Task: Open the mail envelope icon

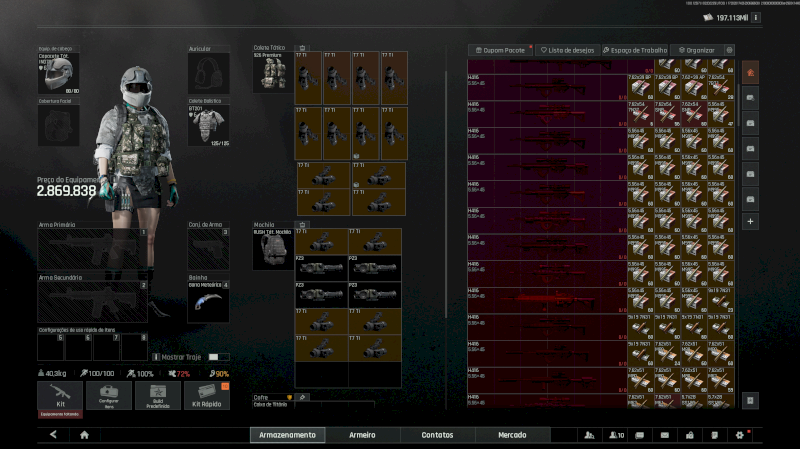Action: pyautogui.click(x=664, y=435)
